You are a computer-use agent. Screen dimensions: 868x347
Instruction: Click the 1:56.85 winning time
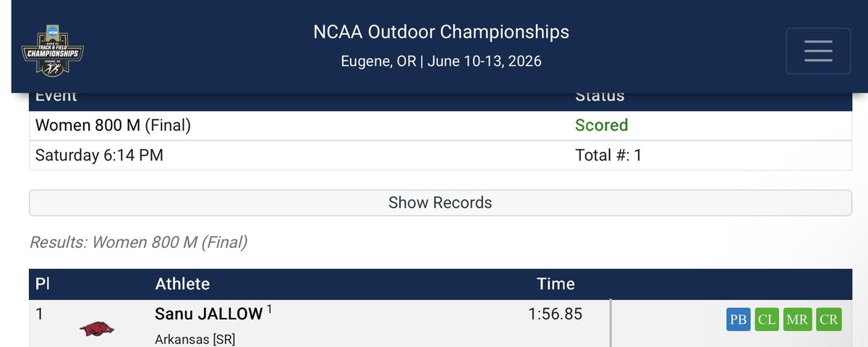pos(555,314)
